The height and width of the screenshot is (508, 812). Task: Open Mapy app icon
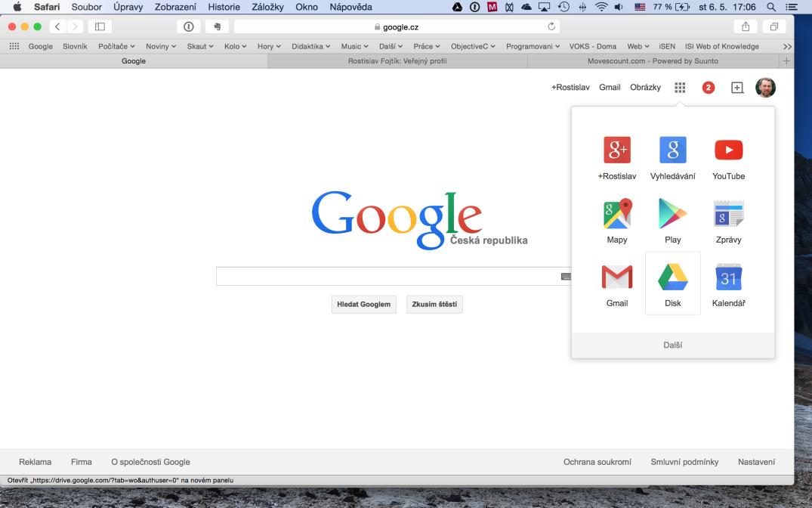click(617, 213)
